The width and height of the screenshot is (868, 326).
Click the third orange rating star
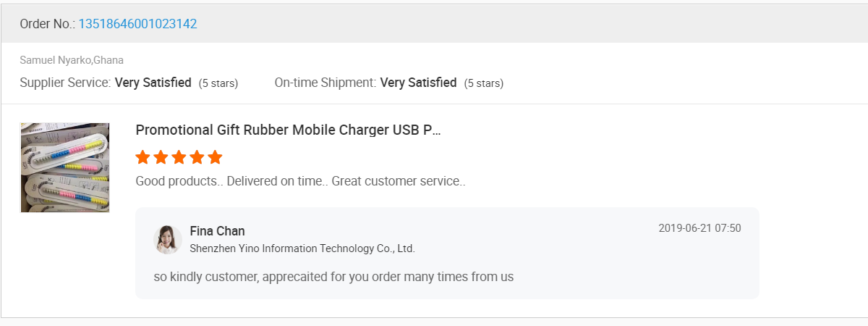(x=179, y=157)
